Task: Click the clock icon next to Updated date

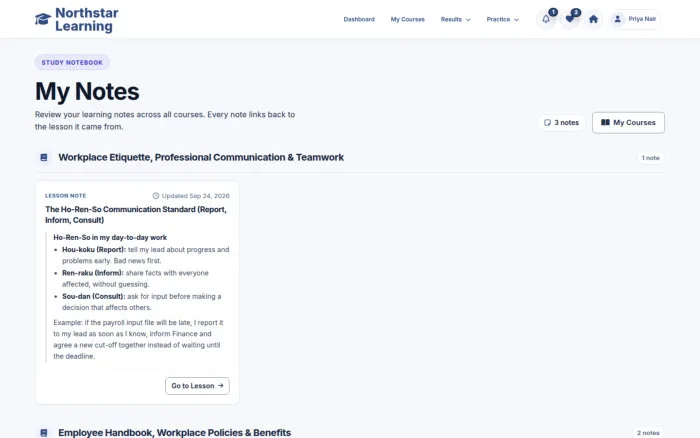Action: (156, 196)
